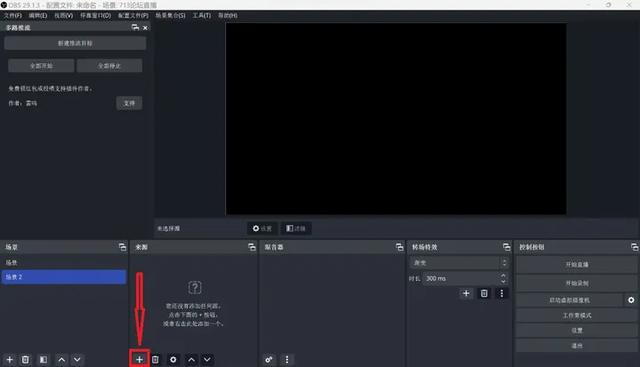
Task: Increase transition duration from 300 ms
Action: click(x=503, y=276)
